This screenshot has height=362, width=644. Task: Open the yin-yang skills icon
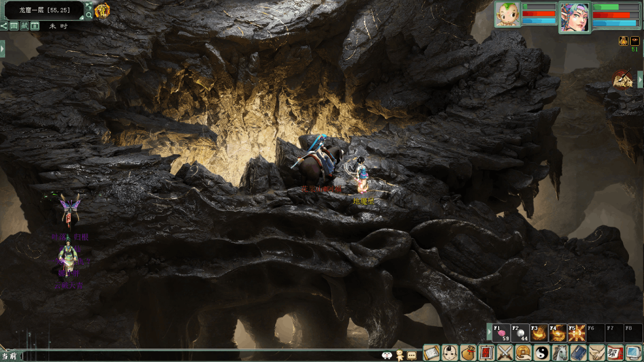point(541,352)
